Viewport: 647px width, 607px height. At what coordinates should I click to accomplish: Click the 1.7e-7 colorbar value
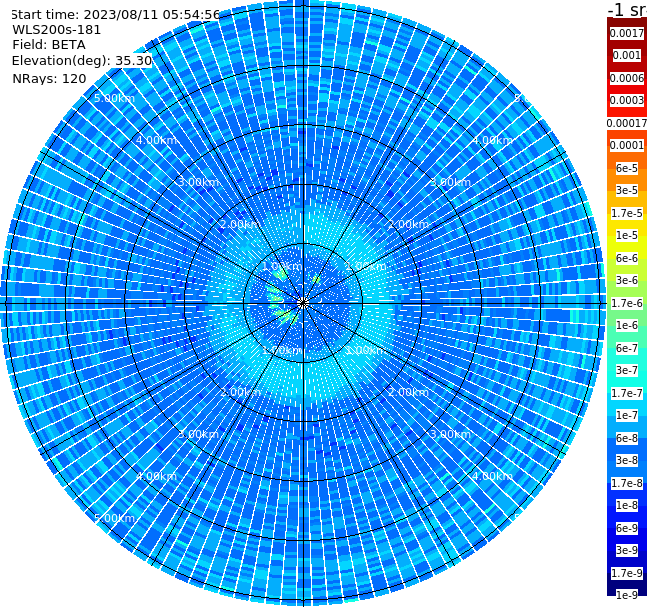point(627,393)
